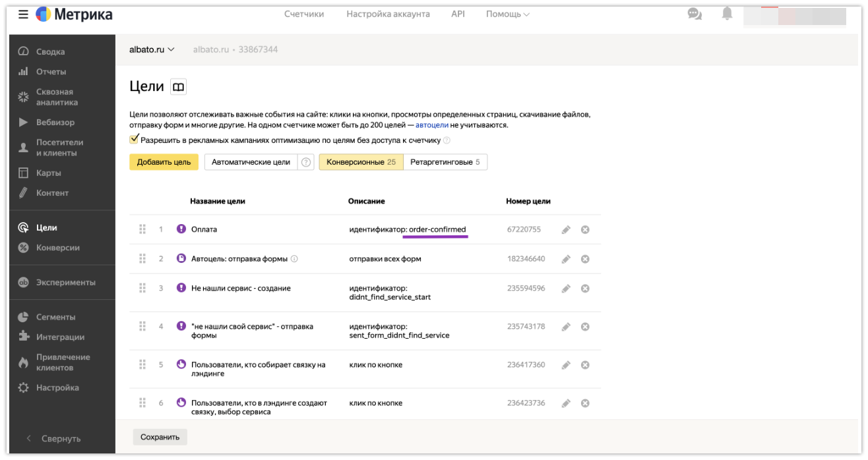Delete the Автоцель: отправка формы goal

585,259
